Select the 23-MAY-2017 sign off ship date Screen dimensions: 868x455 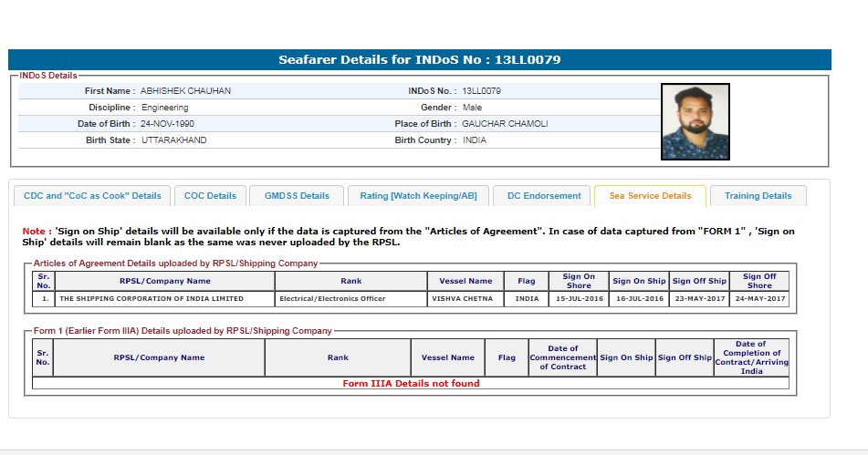click(699, 299)
